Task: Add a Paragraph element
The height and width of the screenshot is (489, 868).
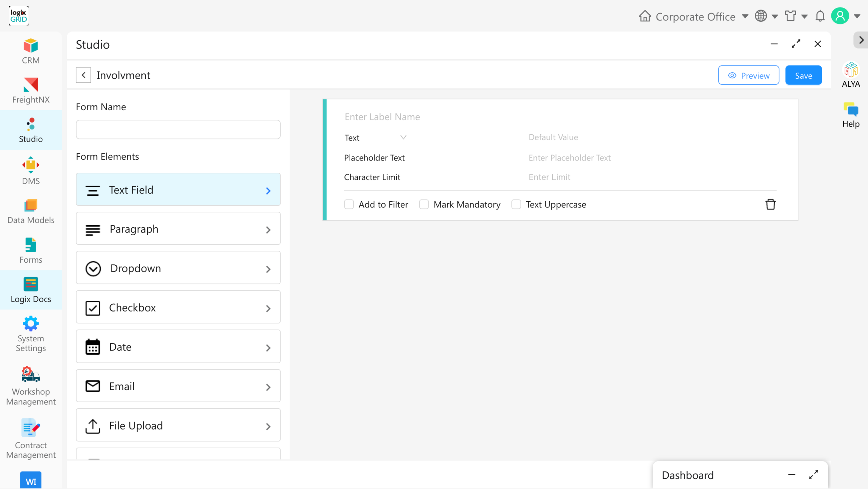Action: tap(178, 229)
